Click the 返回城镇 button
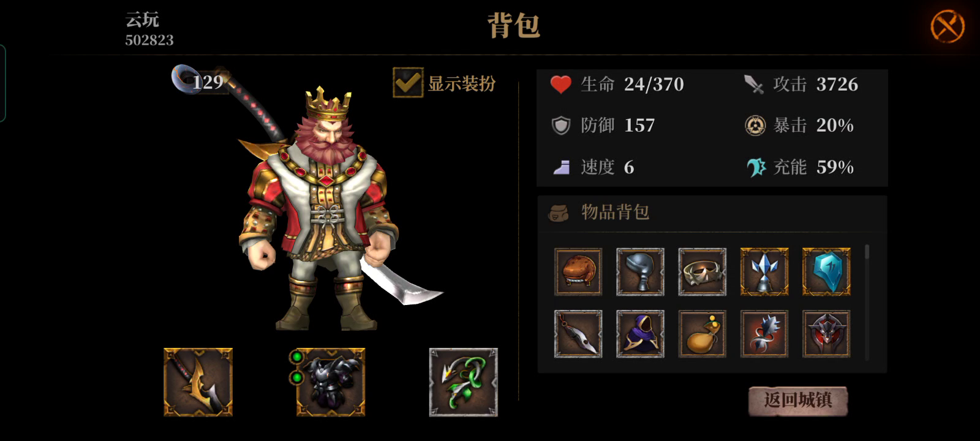The width and height of the screenshot is (980, 441). click(x=798, y=401)
